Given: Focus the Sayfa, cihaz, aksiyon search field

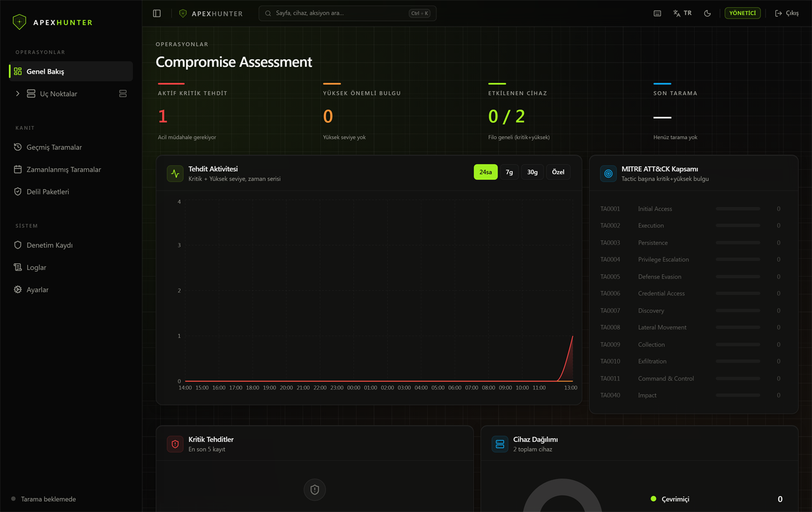Looking at the screenshot, I should pos(347,13).
